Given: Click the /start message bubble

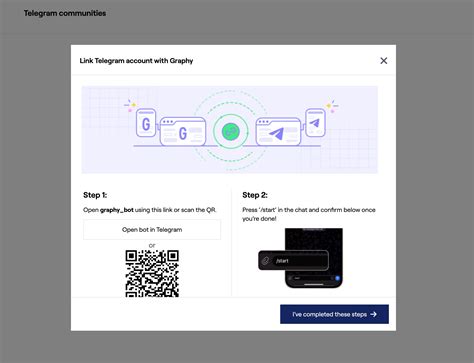Looking at the screenshot, I should point(293,260).
